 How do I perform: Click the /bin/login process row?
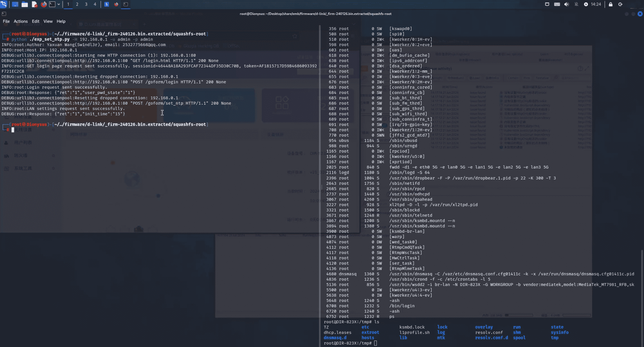[370, 306]
